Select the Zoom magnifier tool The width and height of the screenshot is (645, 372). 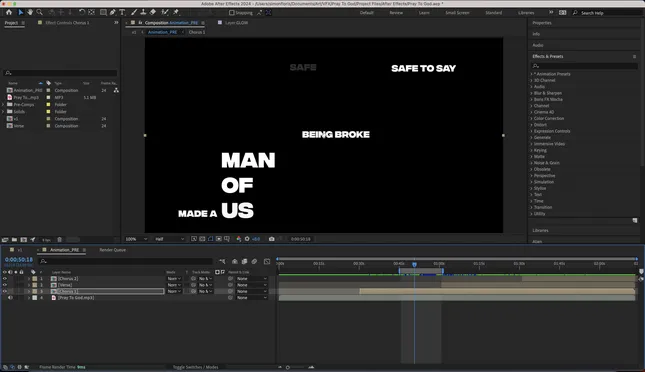39,12
